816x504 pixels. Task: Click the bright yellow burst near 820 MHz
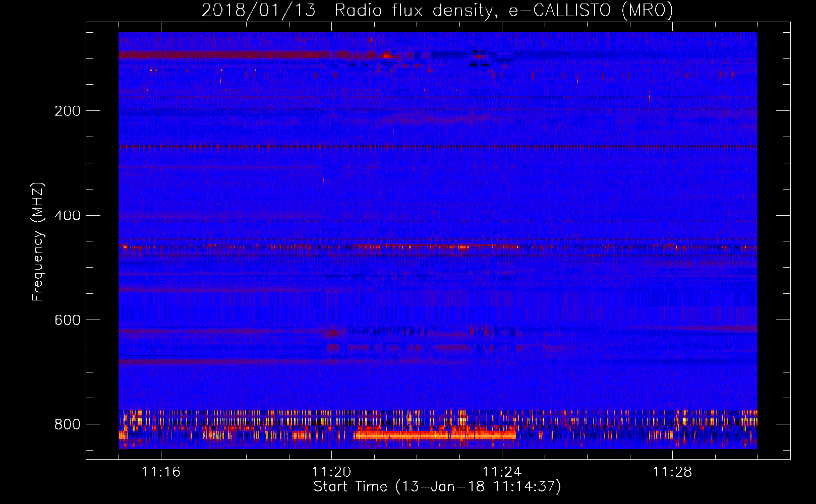tap(435, 435)
